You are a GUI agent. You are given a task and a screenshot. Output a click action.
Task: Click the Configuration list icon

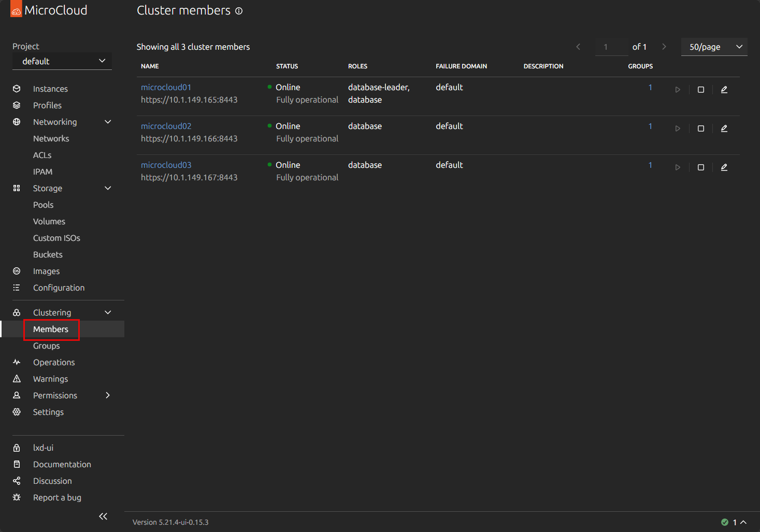tap(17, 287)
